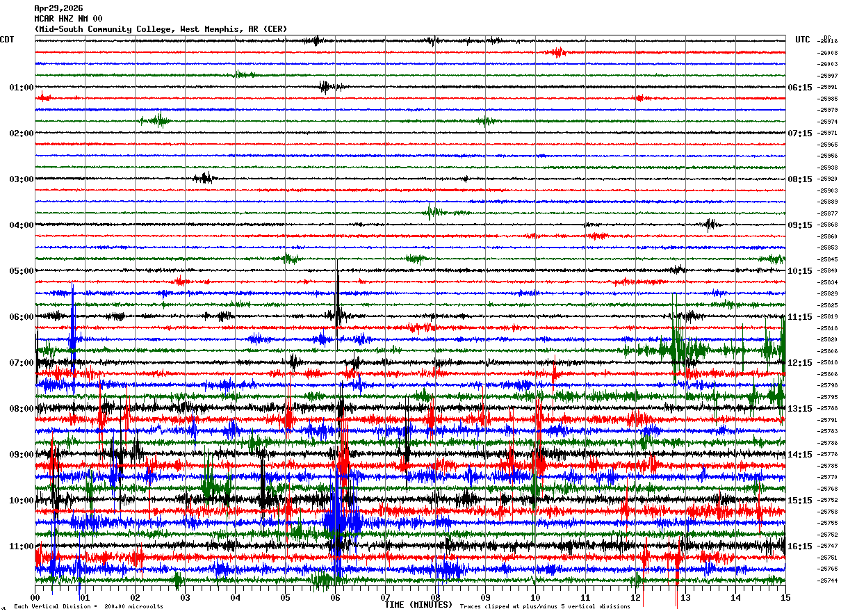Click minute tick 06 on time axis
Image resolution: width=841 pixels, height=616 pixels.
point(336,597)
